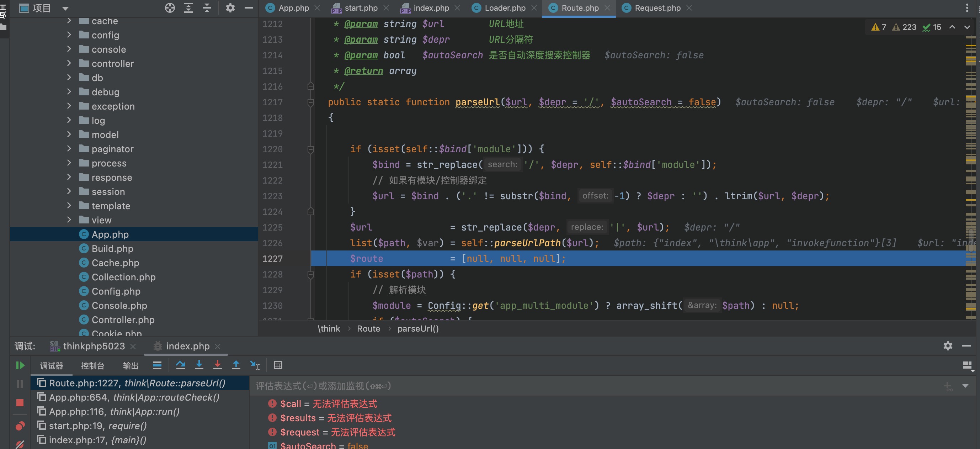The width and height of the screenshot is (980, 449).
Task: Expand the template folder
Action: pos(69,206)
